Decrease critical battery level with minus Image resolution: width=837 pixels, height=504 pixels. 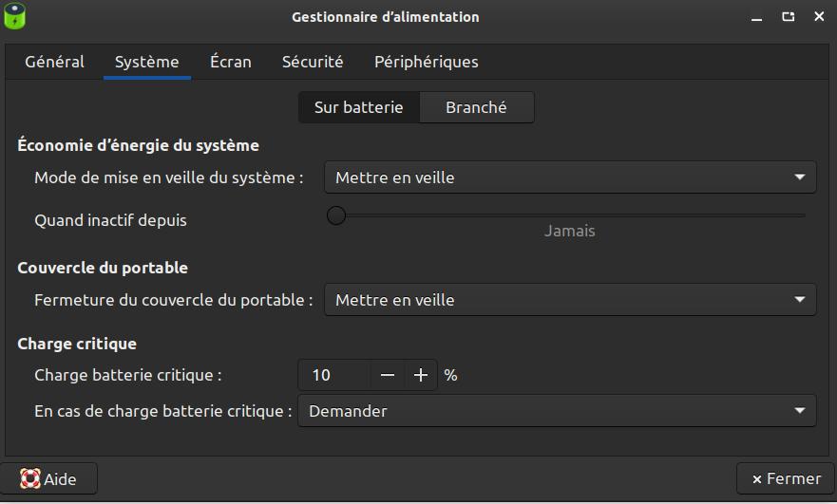pos(387,375)
